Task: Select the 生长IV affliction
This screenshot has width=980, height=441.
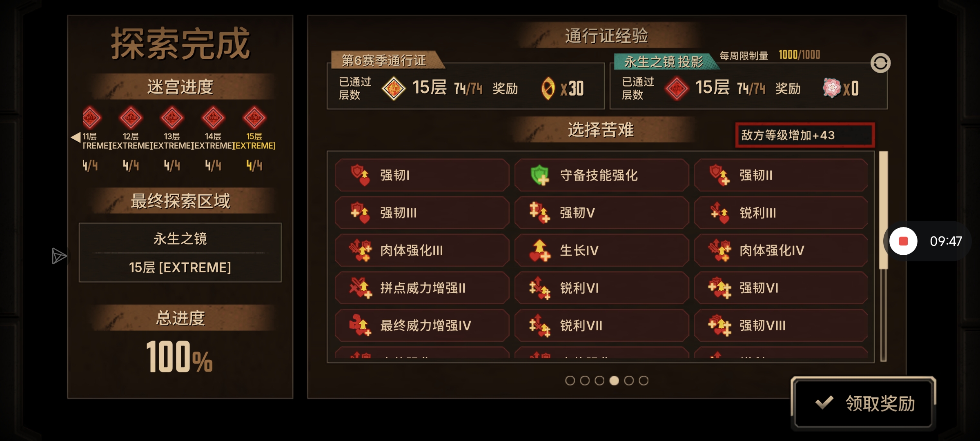Action: (601, 250)
